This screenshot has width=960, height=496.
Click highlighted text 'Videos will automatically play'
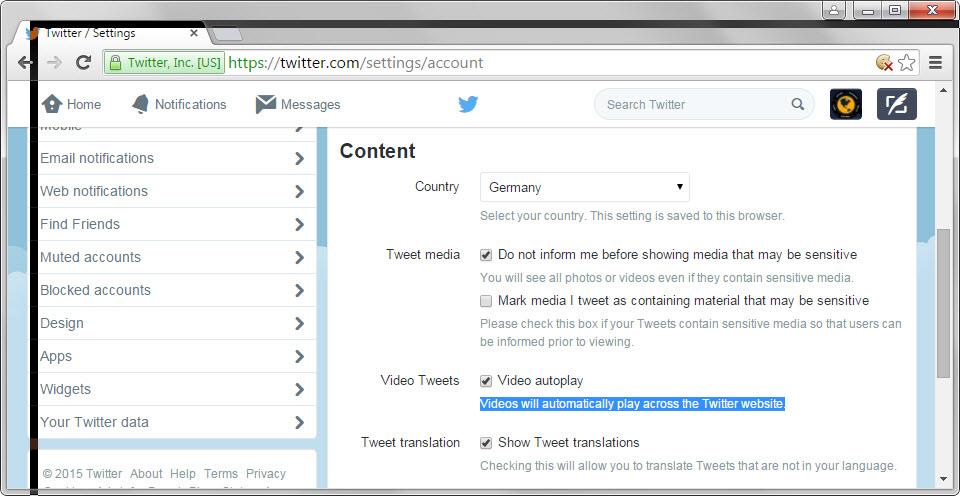click(632, 404)
